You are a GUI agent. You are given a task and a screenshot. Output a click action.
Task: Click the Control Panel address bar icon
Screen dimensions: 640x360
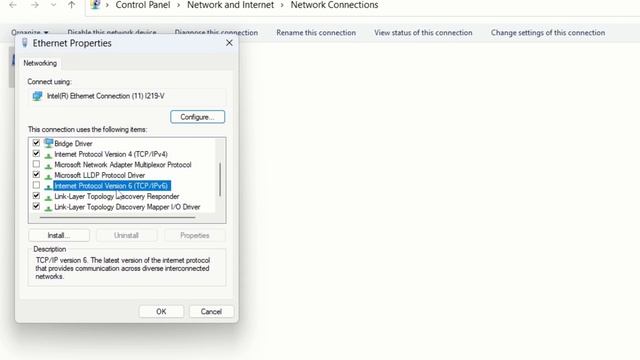(x=95, y=5)
